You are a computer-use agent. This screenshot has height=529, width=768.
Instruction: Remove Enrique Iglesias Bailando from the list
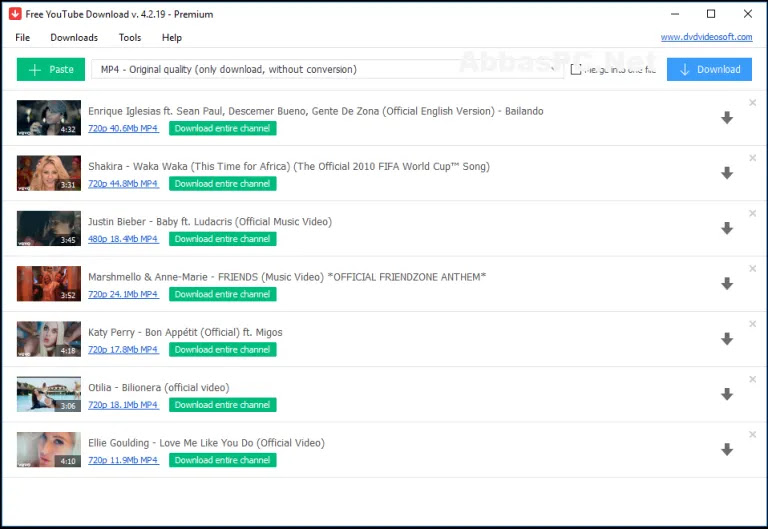point(752,103)
